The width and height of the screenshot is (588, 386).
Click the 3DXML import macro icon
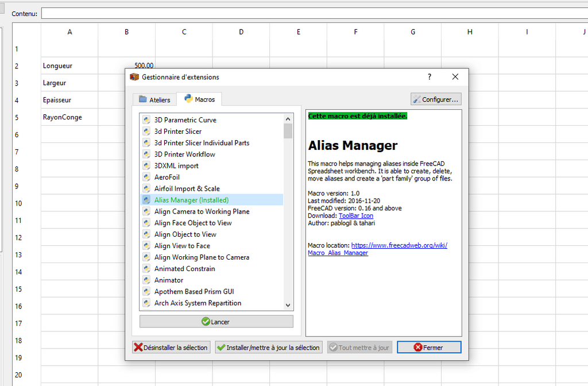pyautogui.click(x=146, y=166)
